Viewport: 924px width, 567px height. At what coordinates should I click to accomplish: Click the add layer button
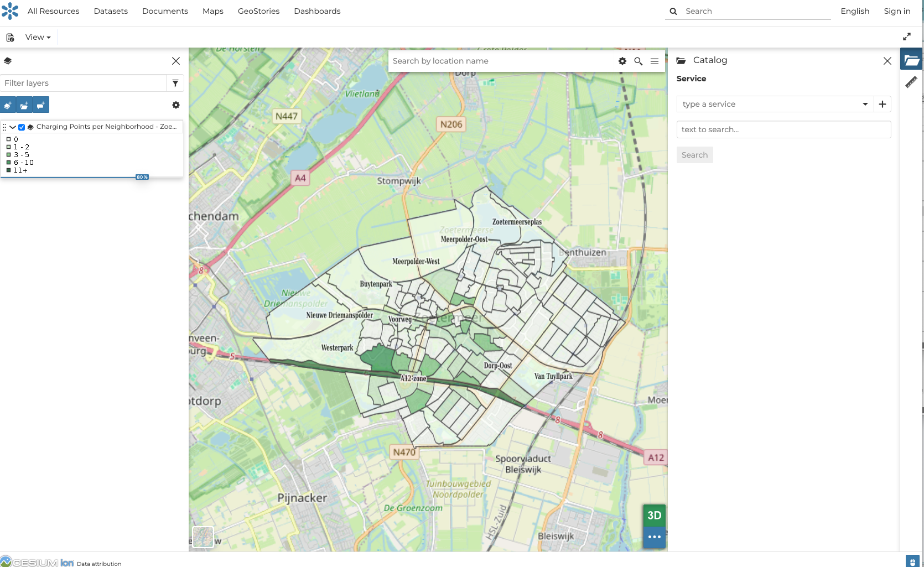point(8,105)
